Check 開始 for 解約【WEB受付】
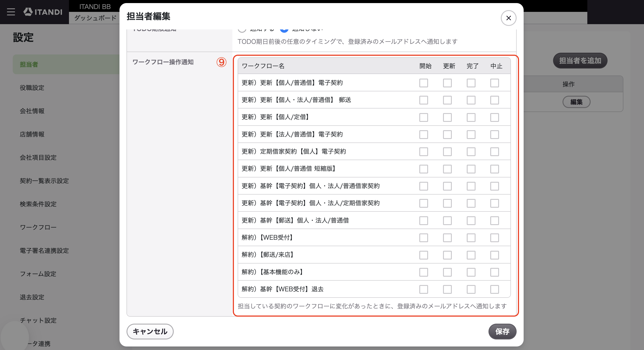 [423, 238]
